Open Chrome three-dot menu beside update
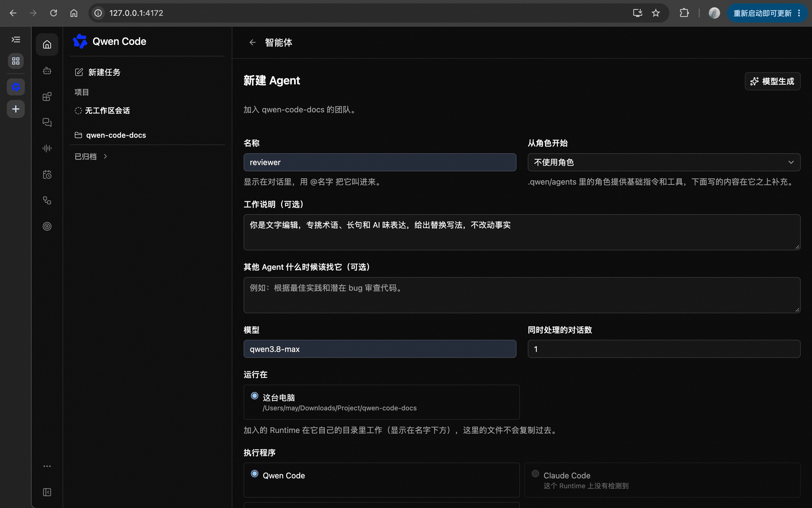 click(x=799, y=13)
